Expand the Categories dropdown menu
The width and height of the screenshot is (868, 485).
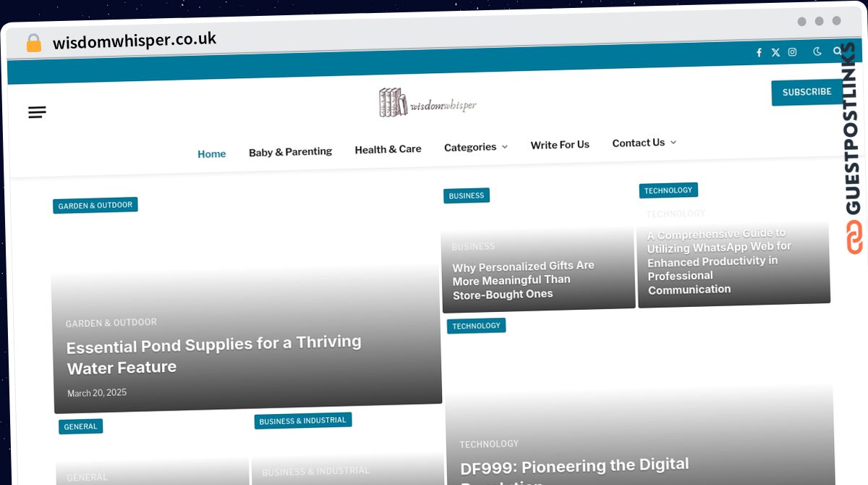pyautogui.click(x=475, y=147)
